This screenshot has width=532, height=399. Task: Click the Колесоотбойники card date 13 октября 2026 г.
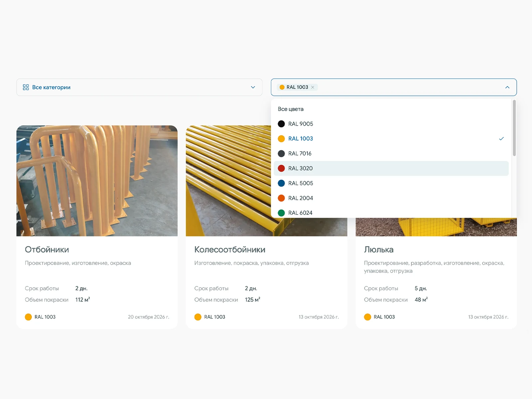319,317
